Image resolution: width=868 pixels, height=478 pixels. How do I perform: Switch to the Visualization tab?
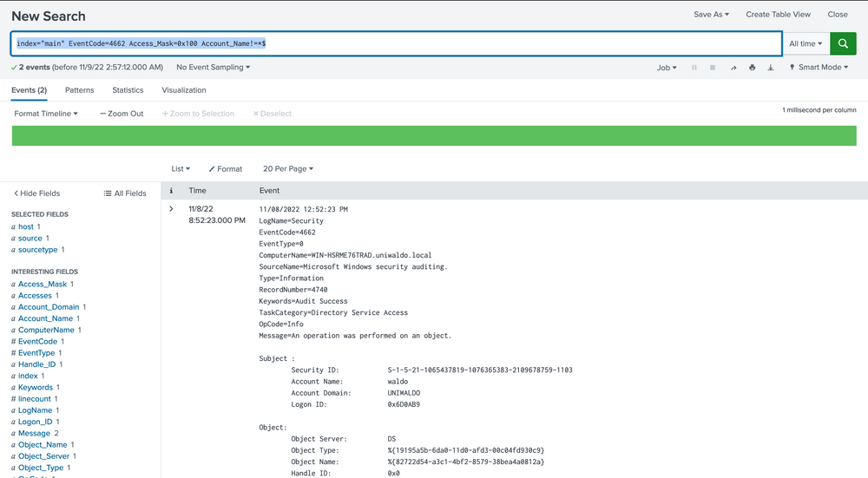pos(184,90)
